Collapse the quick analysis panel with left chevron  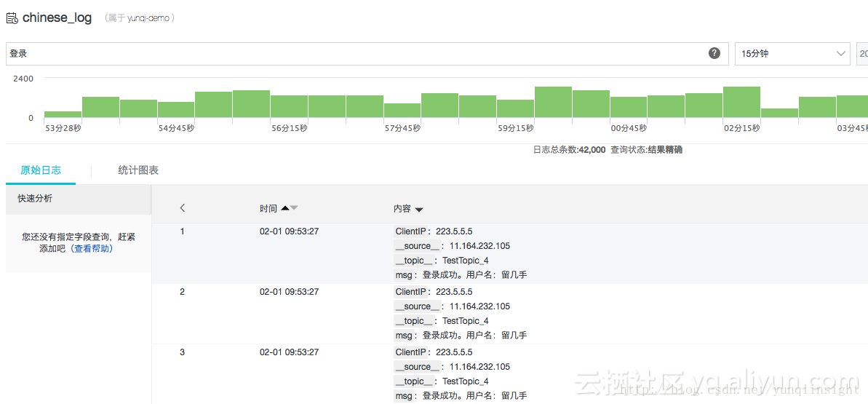tap(183, 208)
